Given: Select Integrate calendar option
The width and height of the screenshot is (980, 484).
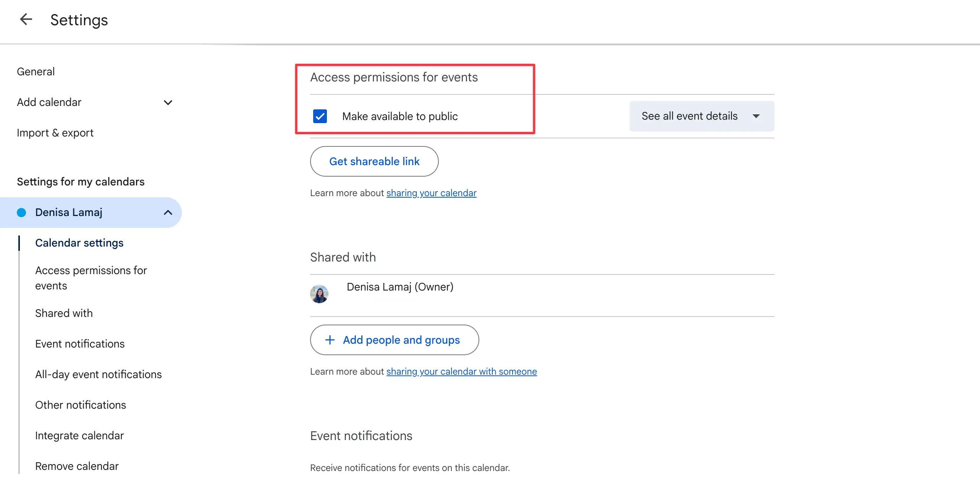Looking at the screenshot, I should click(x=79, y=436).
